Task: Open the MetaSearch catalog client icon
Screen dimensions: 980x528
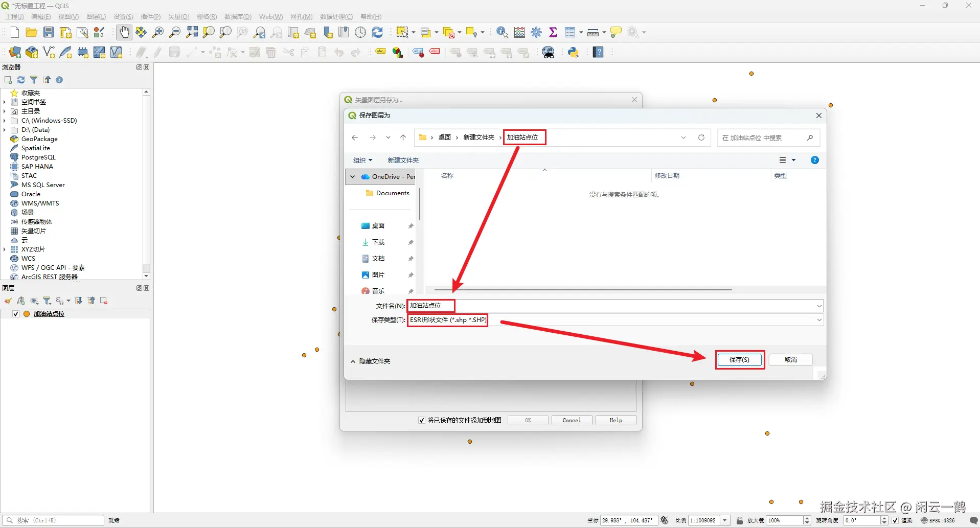Action: click(x=549, y=52)
